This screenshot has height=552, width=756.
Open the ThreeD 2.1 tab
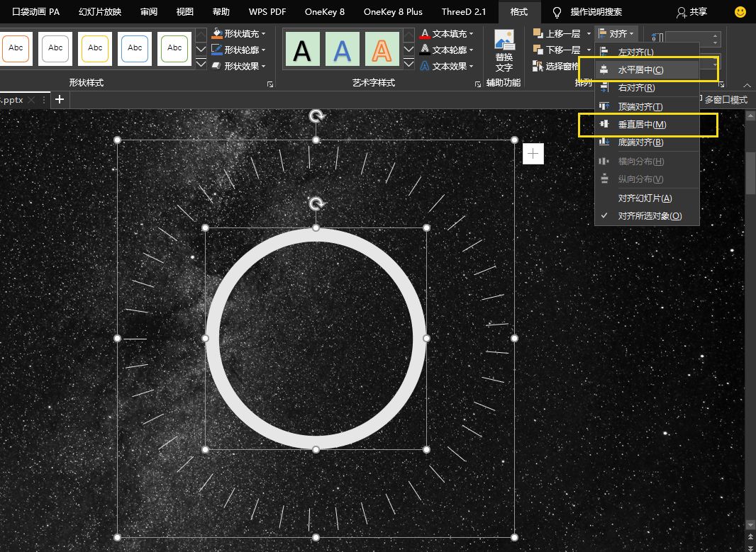(x=464, y=11)
